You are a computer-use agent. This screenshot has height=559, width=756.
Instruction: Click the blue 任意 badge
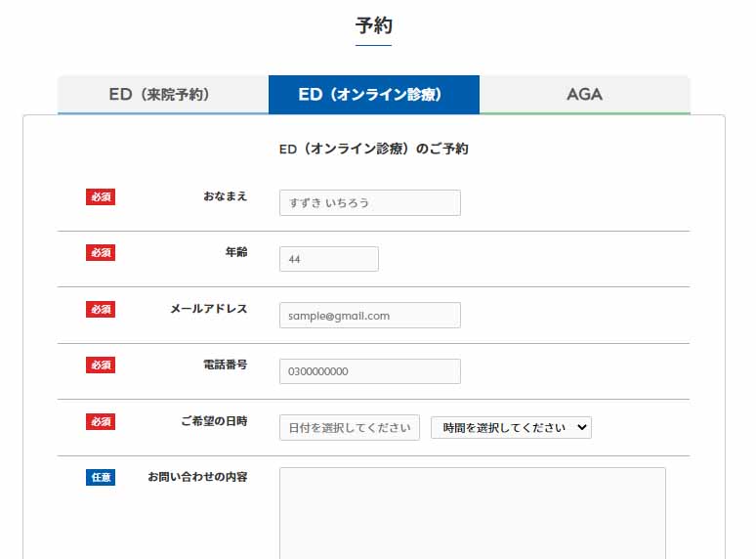click(101, 478)
